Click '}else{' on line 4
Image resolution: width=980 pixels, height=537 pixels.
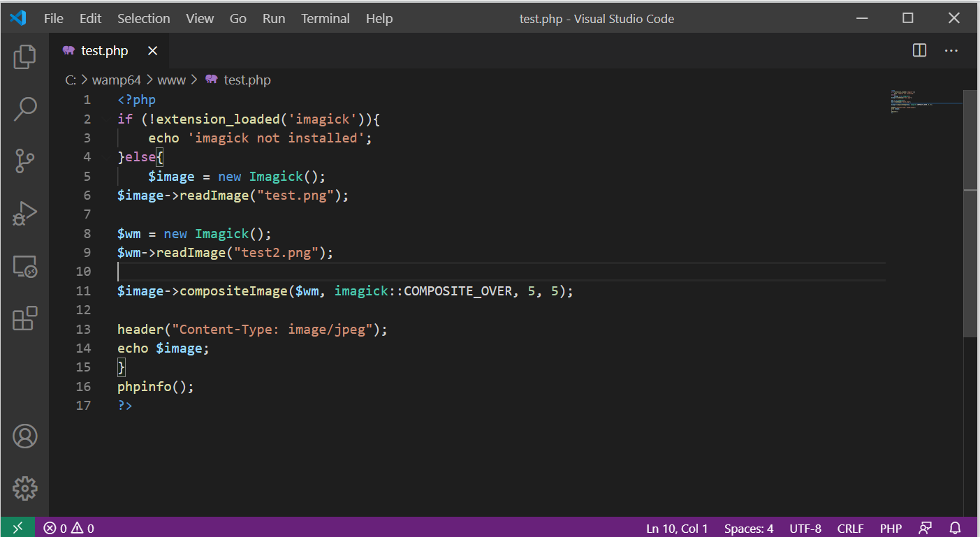[140, 157]
